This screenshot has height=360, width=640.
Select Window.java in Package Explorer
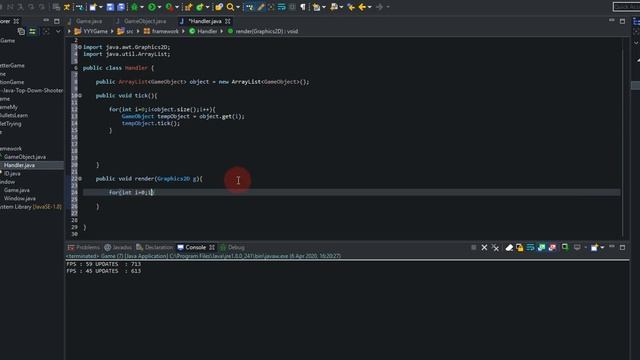(x=20, y=198)
